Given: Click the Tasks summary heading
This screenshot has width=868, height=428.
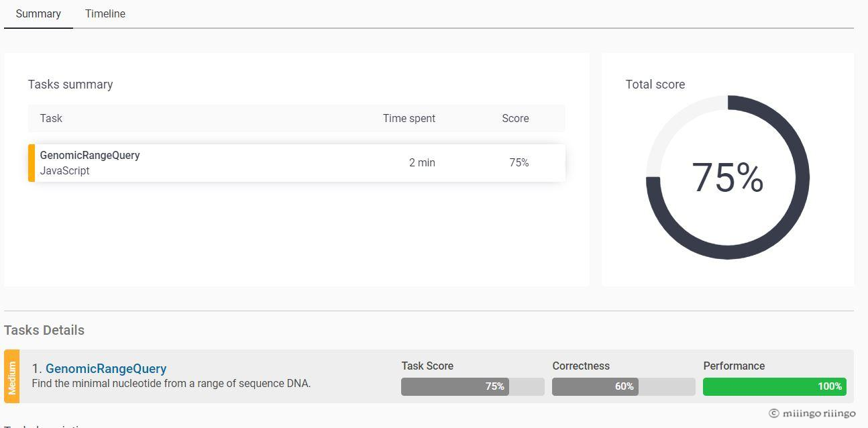Looking at the screenshot, I should [70, 85].
